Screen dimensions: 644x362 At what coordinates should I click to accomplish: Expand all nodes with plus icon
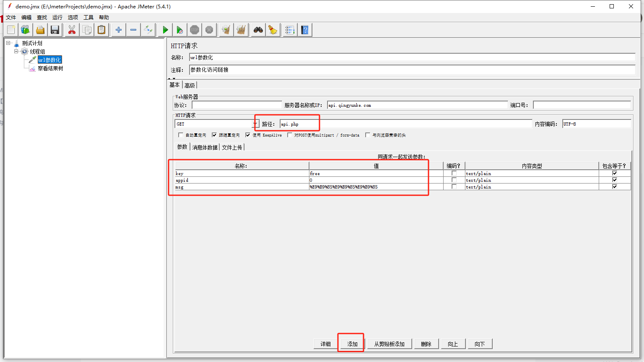coord(119,30)
